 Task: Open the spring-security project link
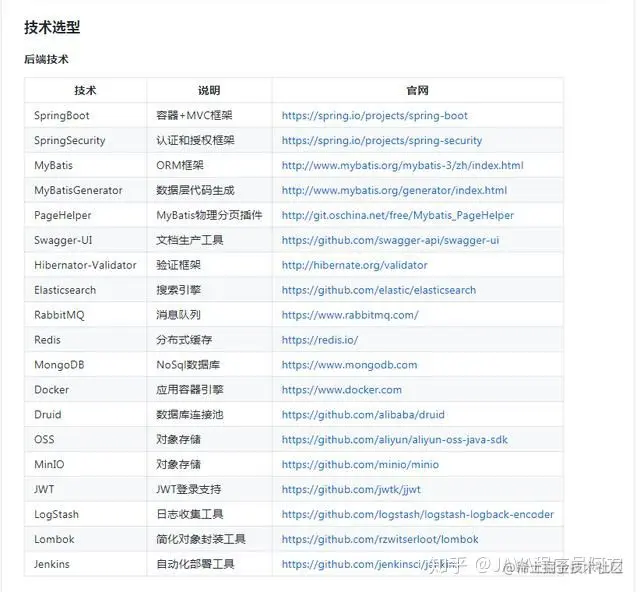[382, 140]
